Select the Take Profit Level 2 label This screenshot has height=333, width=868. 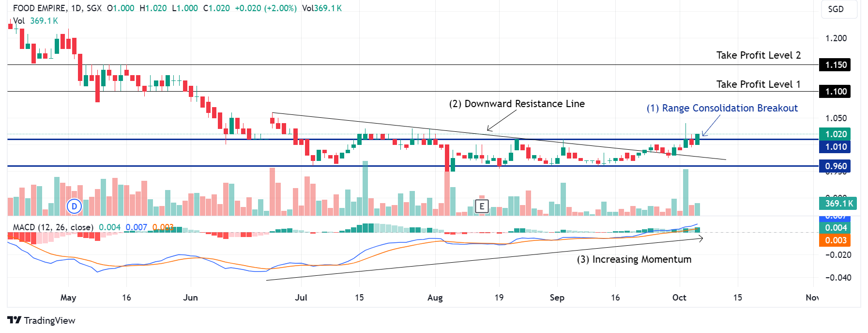[x=759, y=55]
